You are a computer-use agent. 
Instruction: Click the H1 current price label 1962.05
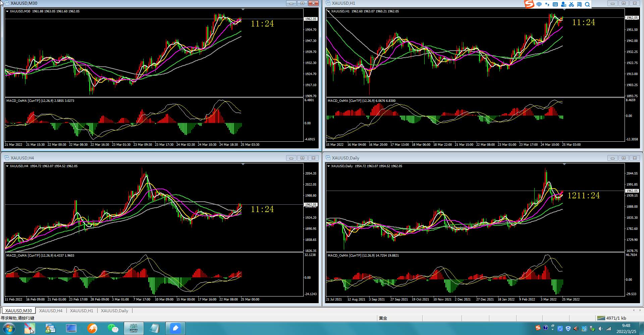coord(632,18)
